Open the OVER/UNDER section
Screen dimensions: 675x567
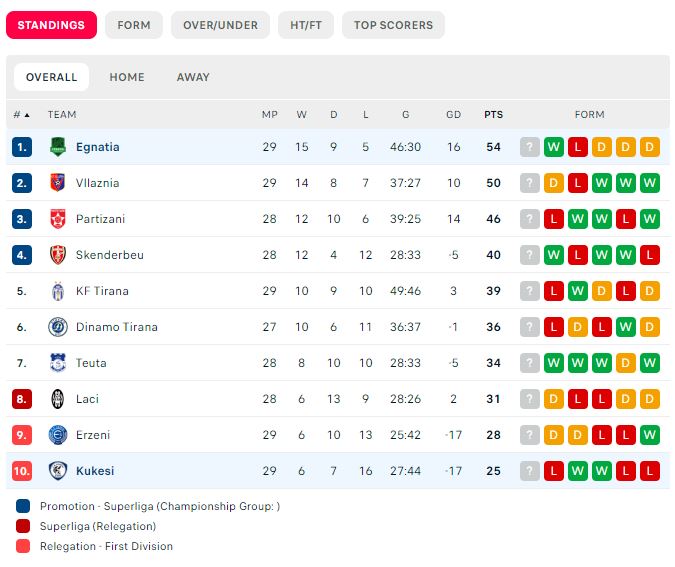[220, 25]
